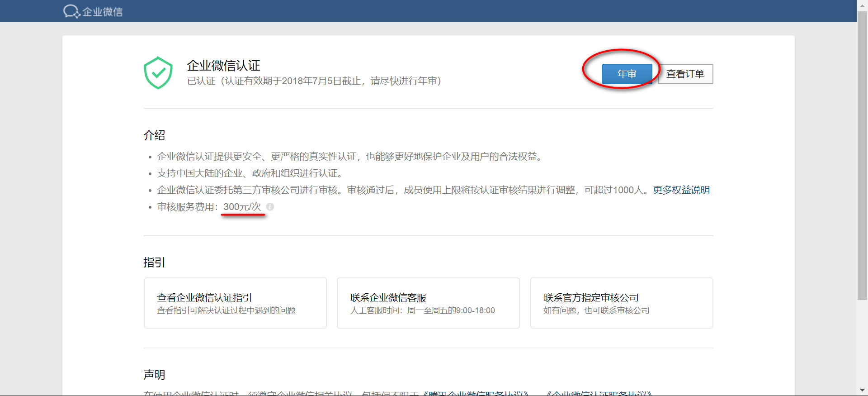Click the 指引 section heading
The image size is (868, 396).
coord(154,262)
